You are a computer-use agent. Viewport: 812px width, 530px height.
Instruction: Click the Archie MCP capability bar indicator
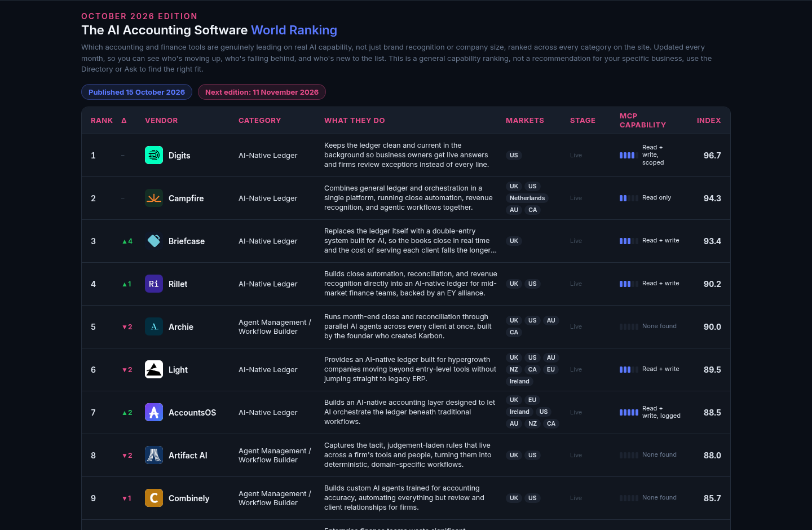pyautogui.click(x=629, y=326)
